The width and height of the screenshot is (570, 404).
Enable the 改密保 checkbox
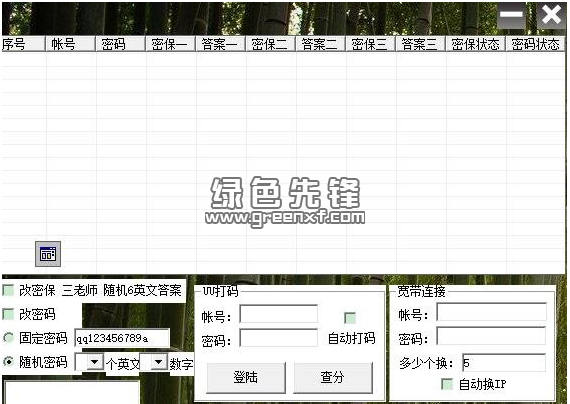(x=8, y=290)
